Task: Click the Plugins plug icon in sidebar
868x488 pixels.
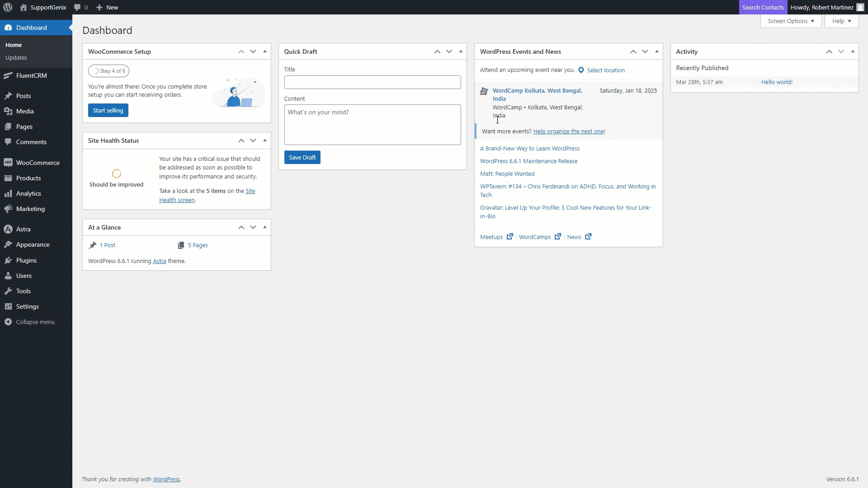Action: (x=8, y=260)
